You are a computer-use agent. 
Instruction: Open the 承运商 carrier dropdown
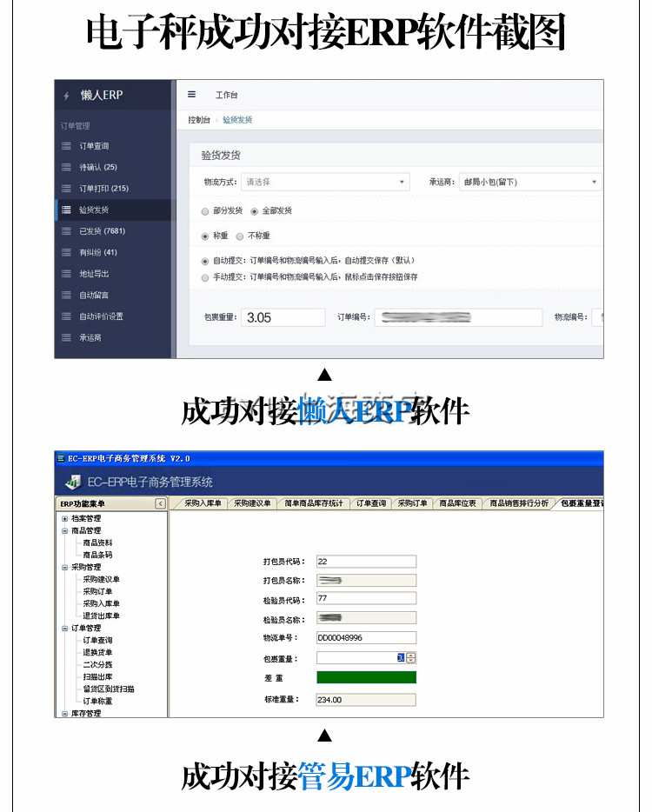click(530, 183)
